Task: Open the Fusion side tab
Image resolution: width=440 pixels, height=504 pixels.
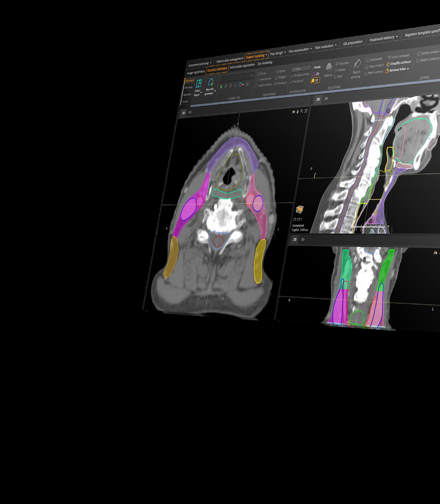Action: 185,101
